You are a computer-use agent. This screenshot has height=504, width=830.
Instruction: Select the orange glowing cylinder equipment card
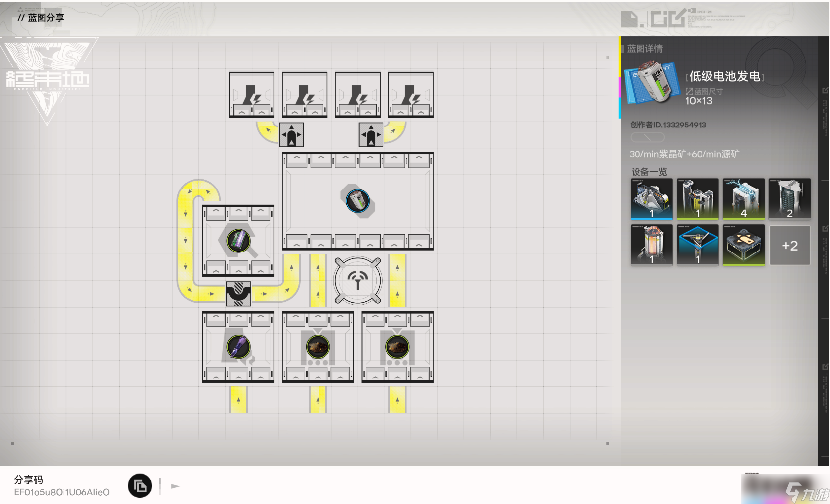click(x=651, y=245)
